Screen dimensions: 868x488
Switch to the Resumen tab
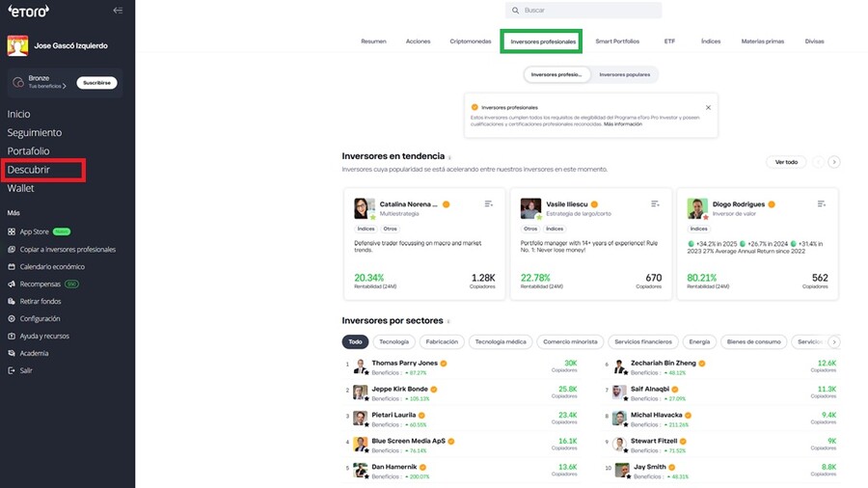[373, 41]
